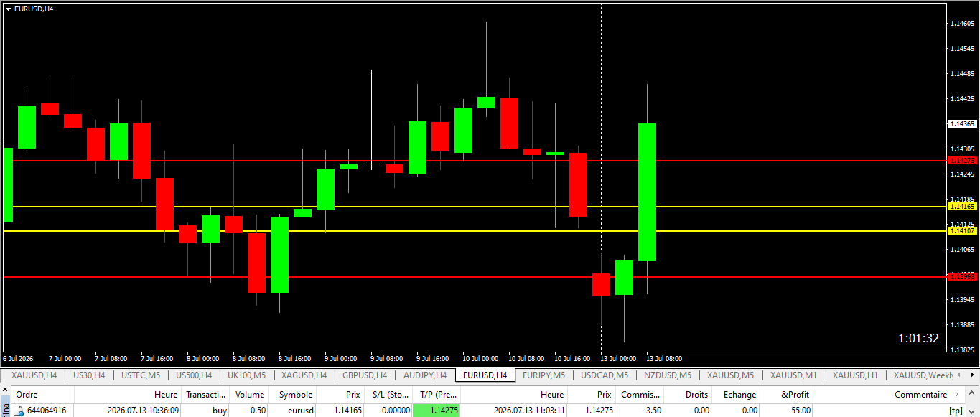Click the 55.00 profit cell

coord(788,411)
